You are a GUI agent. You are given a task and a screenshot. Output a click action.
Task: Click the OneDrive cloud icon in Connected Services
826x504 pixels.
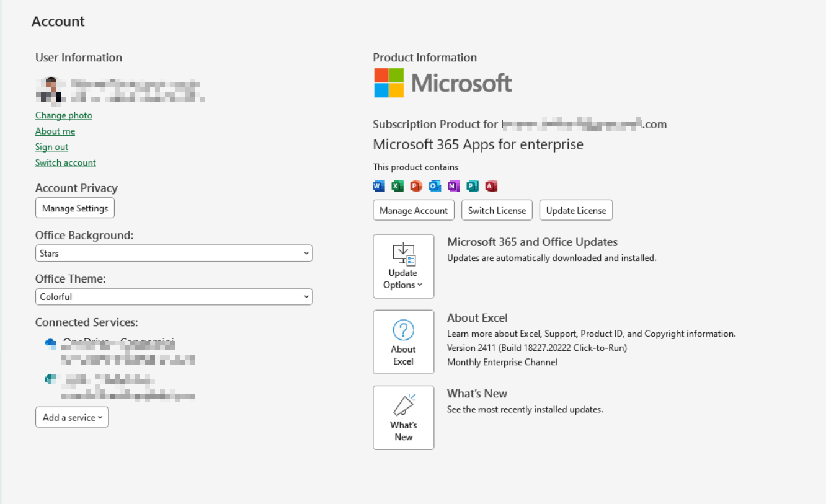[50, 343]
